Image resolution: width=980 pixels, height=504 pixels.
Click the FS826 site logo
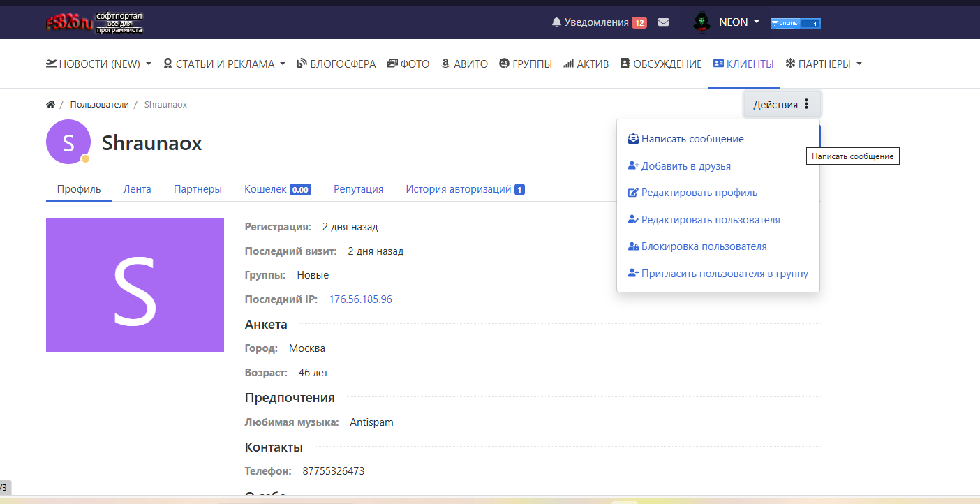pos(94,22)
